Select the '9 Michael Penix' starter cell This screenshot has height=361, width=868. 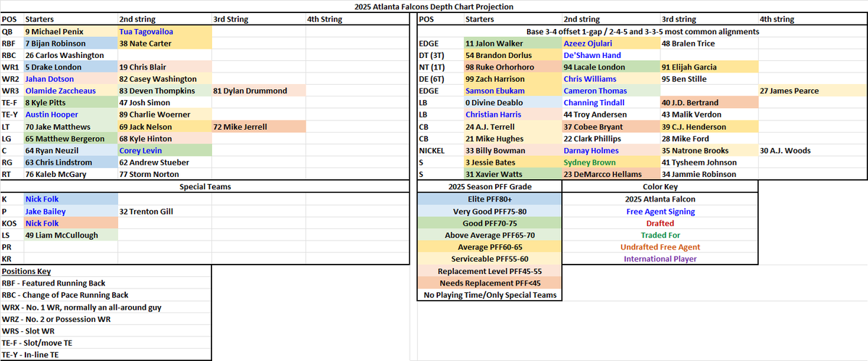point(71,32)
